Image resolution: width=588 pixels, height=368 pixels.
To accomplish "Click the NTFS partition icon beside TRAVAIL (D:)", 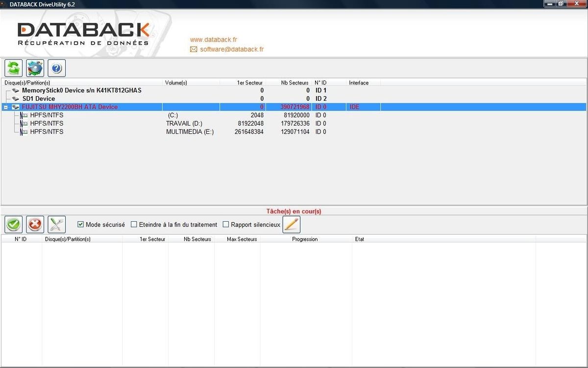I will (23, 123).
